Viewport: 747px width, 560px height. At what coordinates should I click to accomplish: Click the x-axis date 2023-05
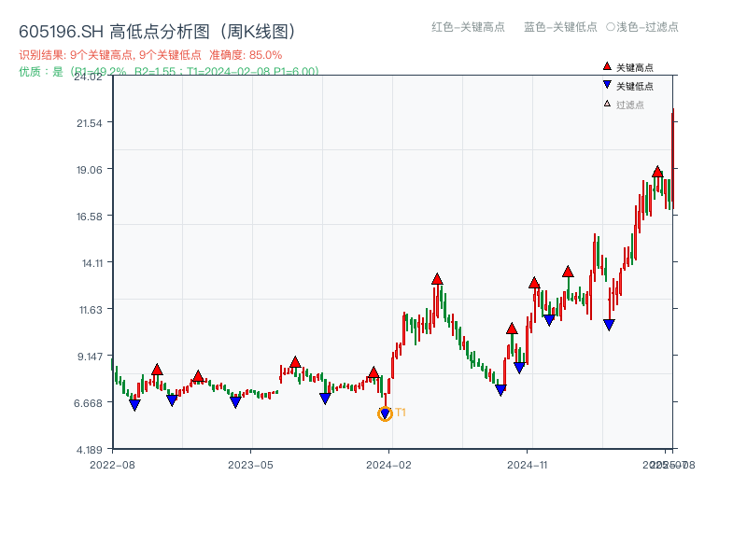click(x=250, y=465)
